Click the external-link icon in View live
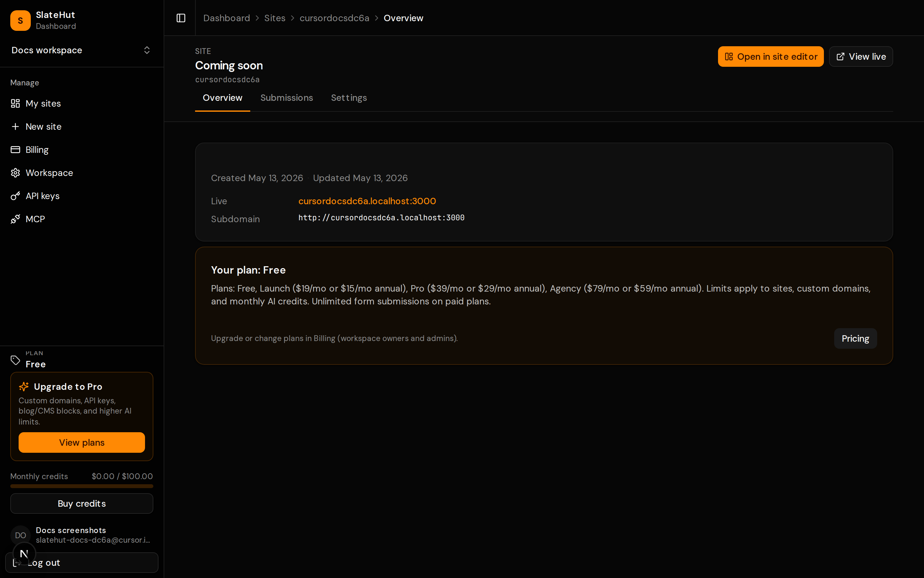Screen dimensions: 924x578 click(x=840, y=57)
